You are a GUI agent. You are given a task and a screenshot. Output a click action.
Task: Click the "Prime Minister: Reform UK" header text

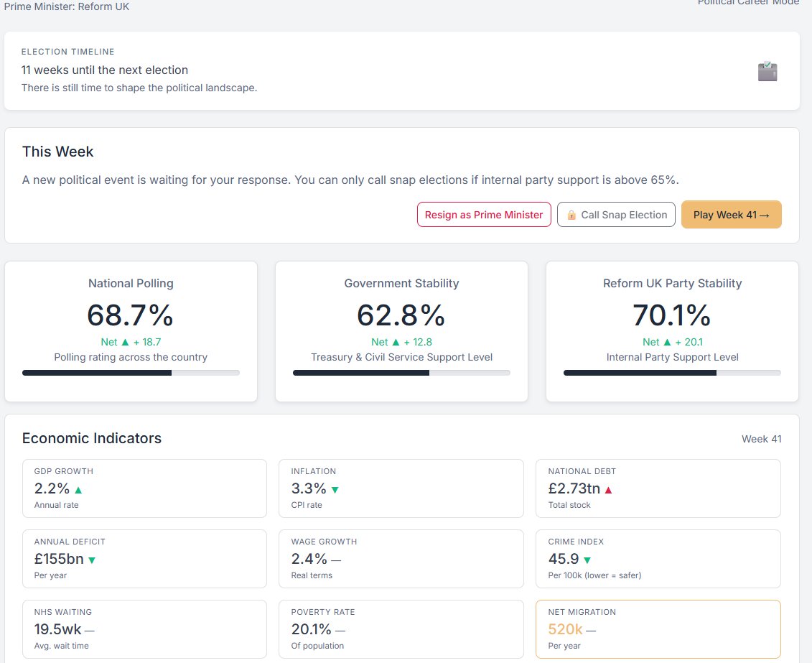point(67,6)
